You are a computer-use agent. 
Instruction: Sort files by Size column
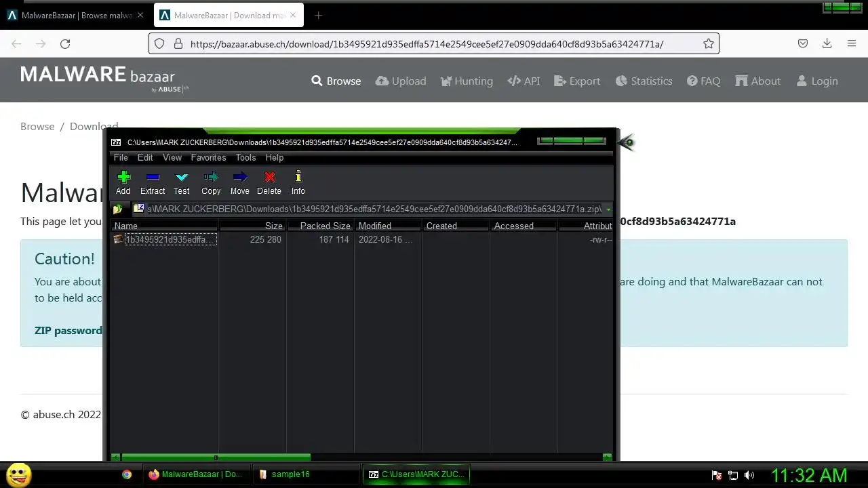tap(252, 226)
